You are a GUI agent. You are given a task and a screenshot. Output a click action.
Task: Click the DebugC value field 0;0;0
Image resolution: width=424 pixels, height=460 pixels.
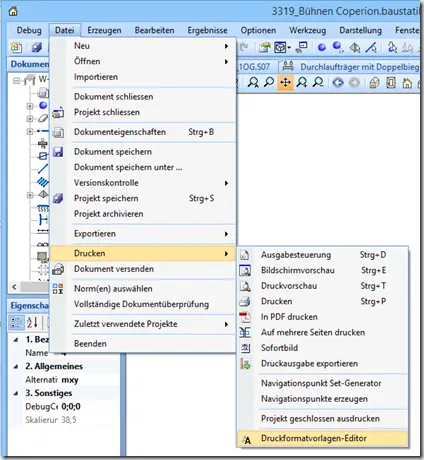coord(71,407)
